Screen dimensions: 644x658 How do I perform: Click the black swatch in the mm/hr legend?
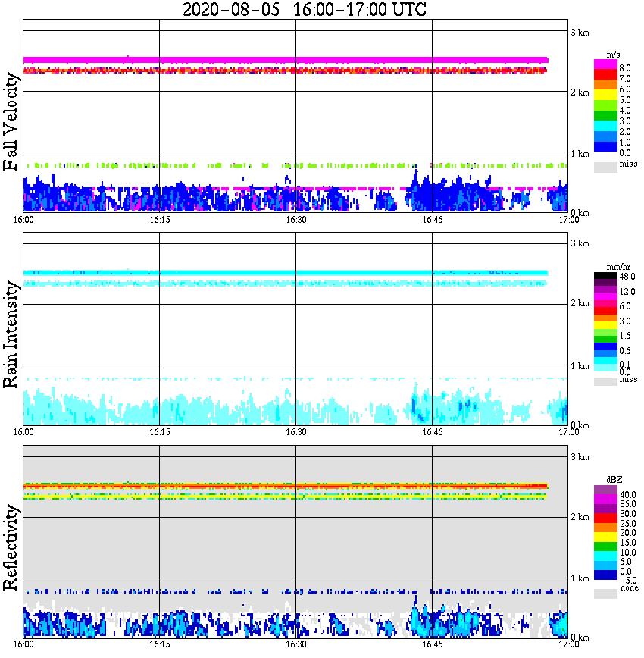point(605,276)
